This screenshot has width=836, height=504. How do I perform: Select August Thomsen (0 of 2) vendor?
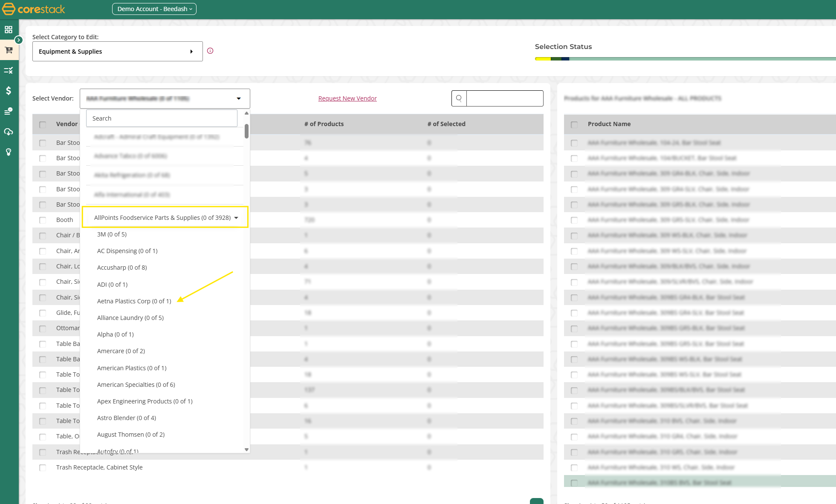point(130,435)
